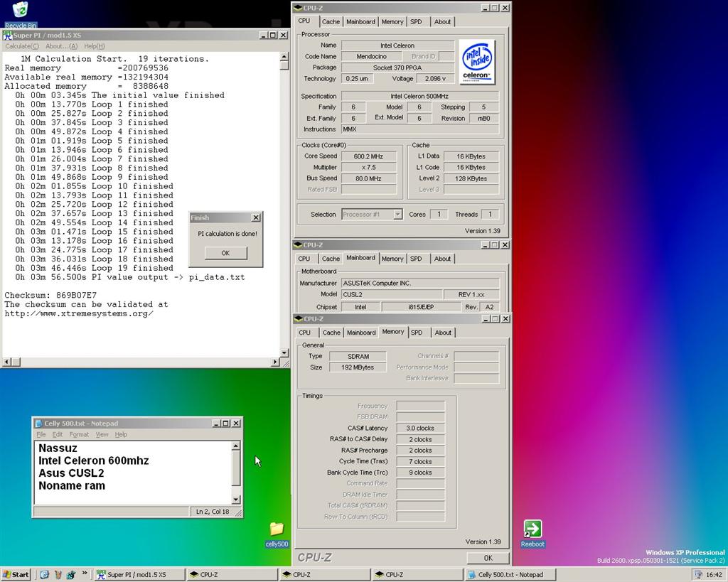Select CPU tab in middle CPU-Z window
Viewport: 728px width, 582px height.
click(x=304, y=259)
